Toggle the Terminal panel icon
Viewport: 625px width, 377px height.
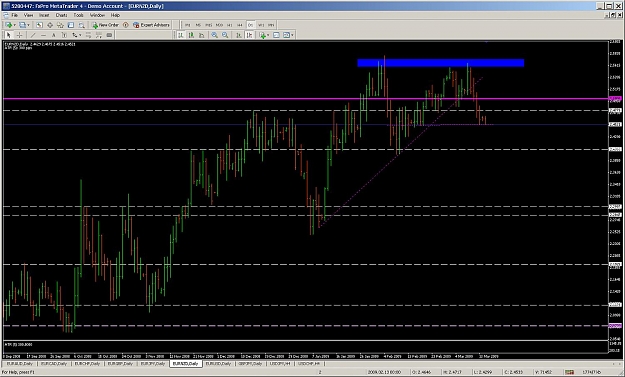pos(71,25)
